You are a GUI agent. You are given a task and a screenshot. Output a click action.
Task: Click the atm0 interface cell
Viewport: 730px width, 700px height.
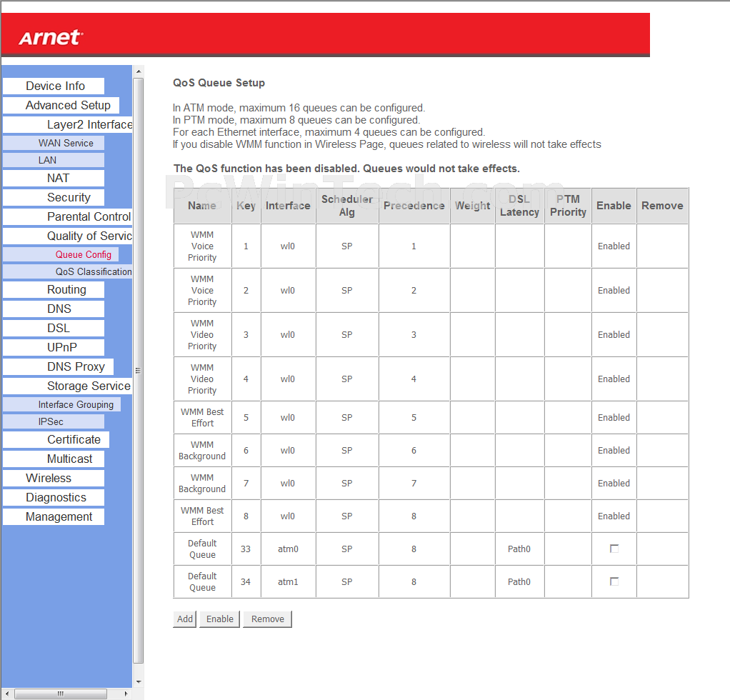288,549
